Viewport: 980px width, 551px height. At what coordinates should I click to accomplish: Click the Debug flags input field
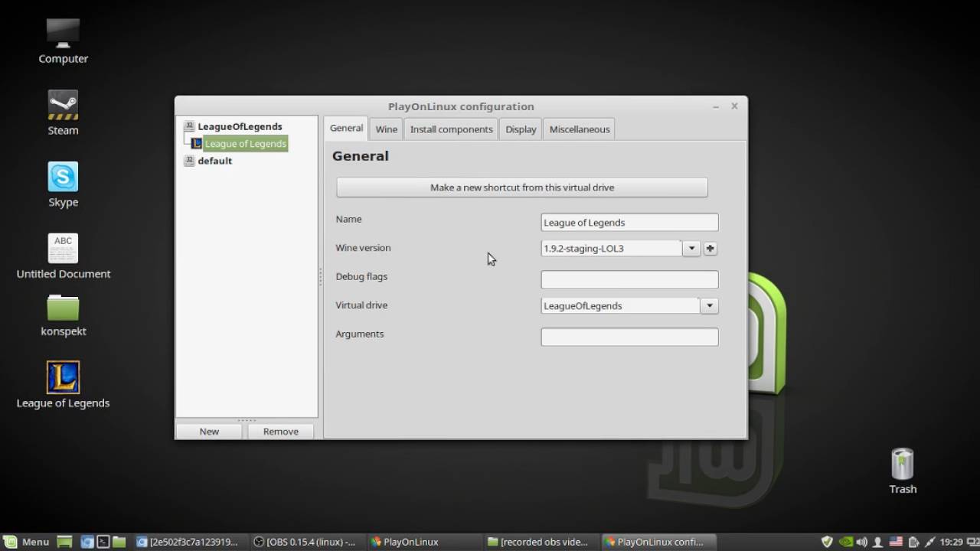(629, 280)
